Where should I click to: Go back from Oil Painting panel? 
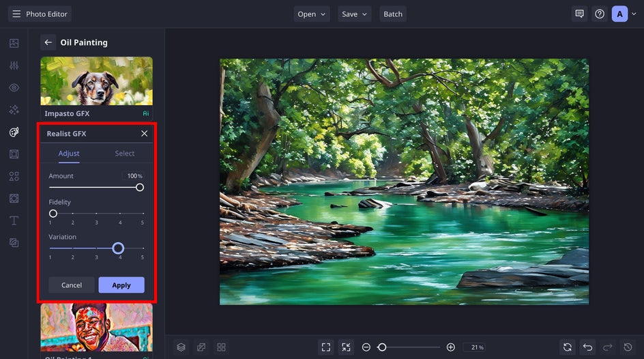pyautogui.click(x=48, y=42)
